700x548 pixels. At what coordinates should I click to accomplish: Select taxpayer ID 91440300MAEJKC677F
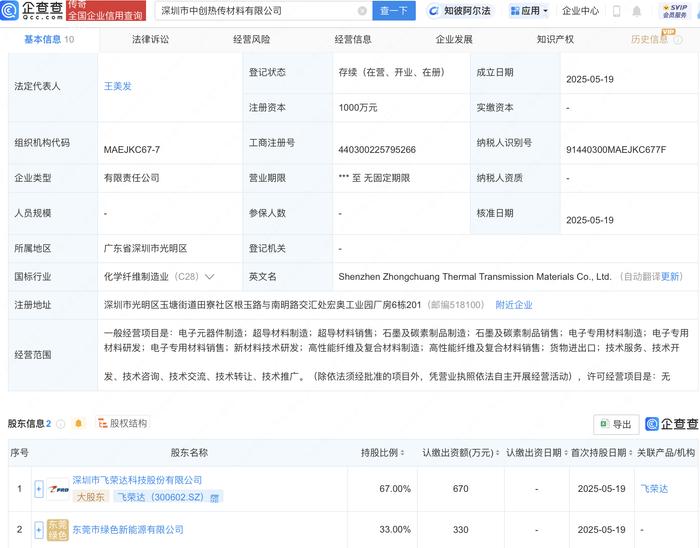click(616, 150)
